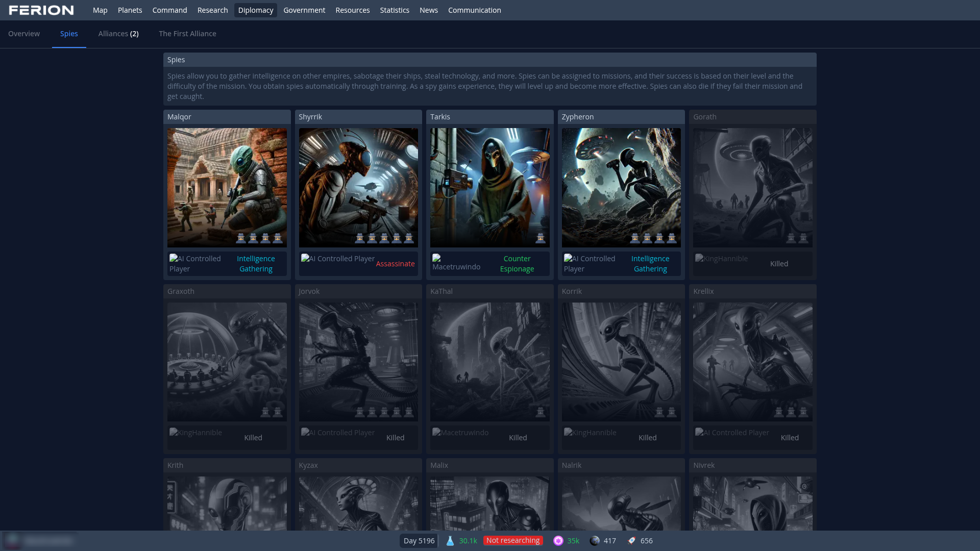Click Tarkis's Macetruwindo target
This screenshot has width=980, height=551.
click(456, 263)
